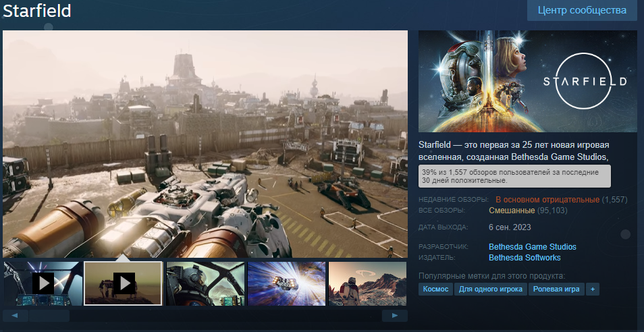Open publisher link Bethesda Softworks

click(x=525, y=258)
